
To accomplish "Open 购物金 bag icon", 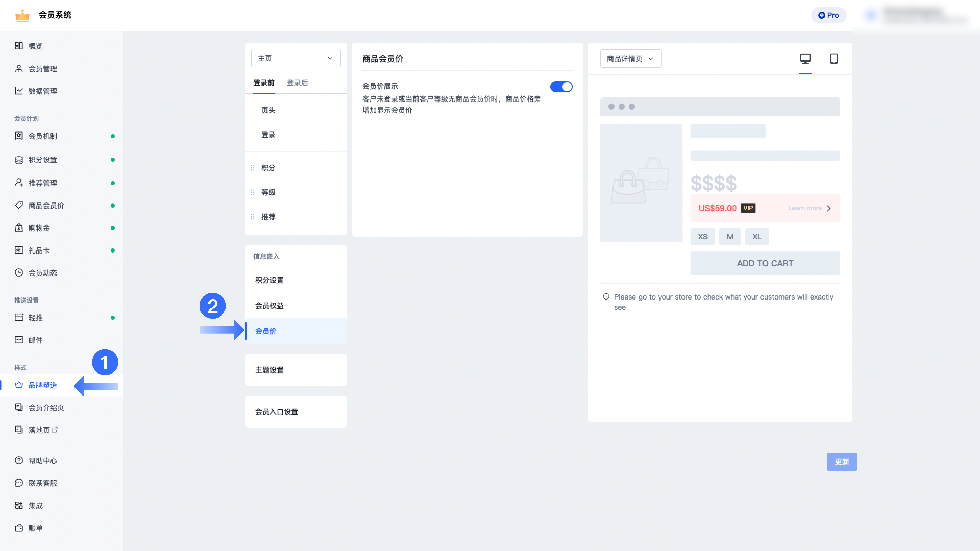I will (19, 228).
